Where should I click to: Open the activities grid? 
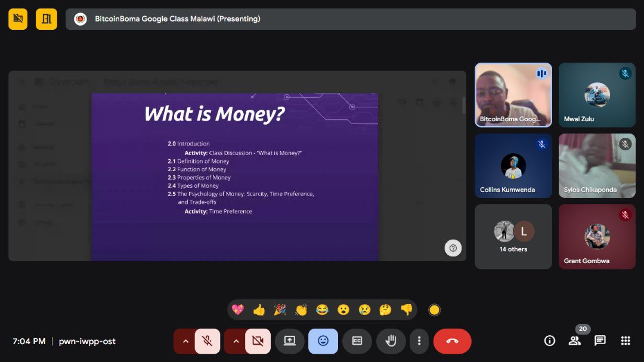tap(626, 341)
